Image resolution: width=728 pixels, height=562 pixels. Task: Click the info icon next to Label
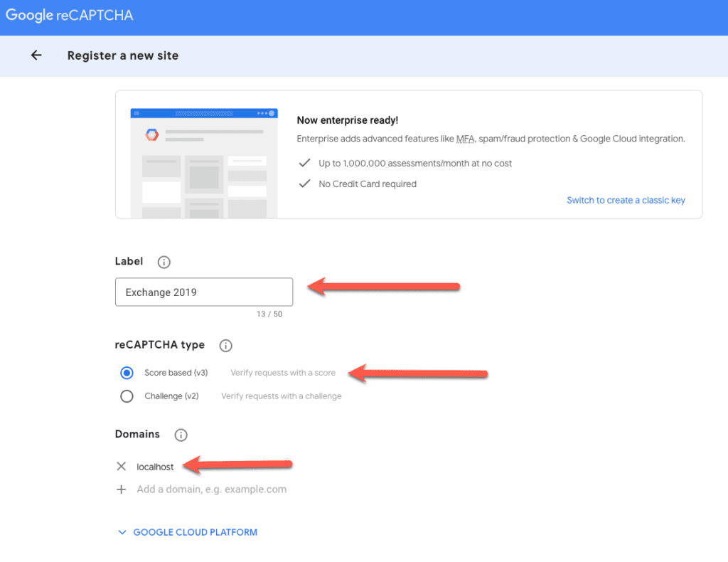[x=163, y=261]
